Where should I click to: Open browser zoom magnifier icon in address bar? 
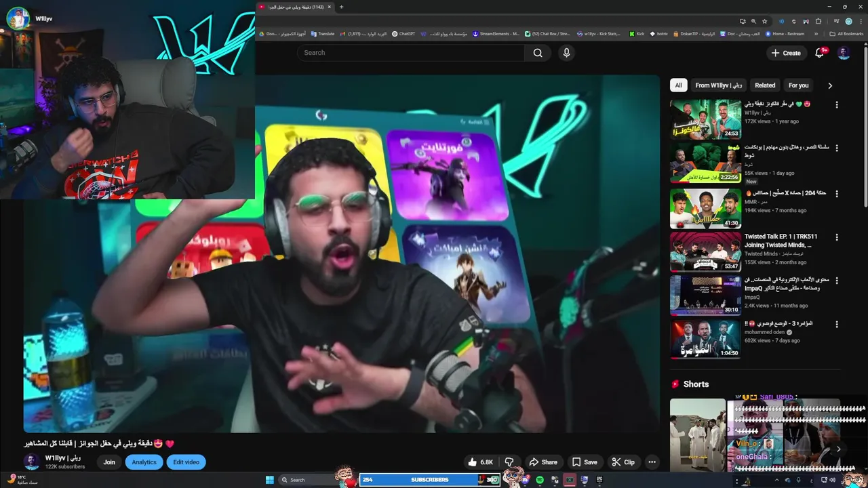(753, 21)
